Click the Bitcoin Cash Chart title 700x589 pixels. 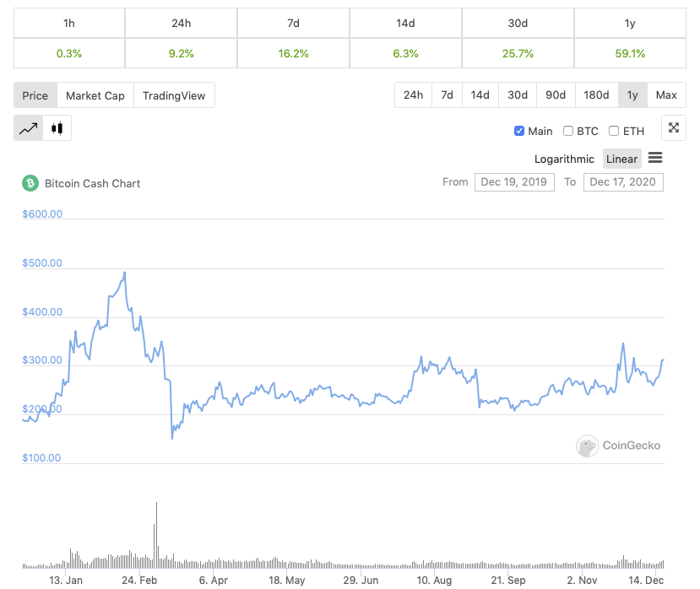tap(92, 183)
